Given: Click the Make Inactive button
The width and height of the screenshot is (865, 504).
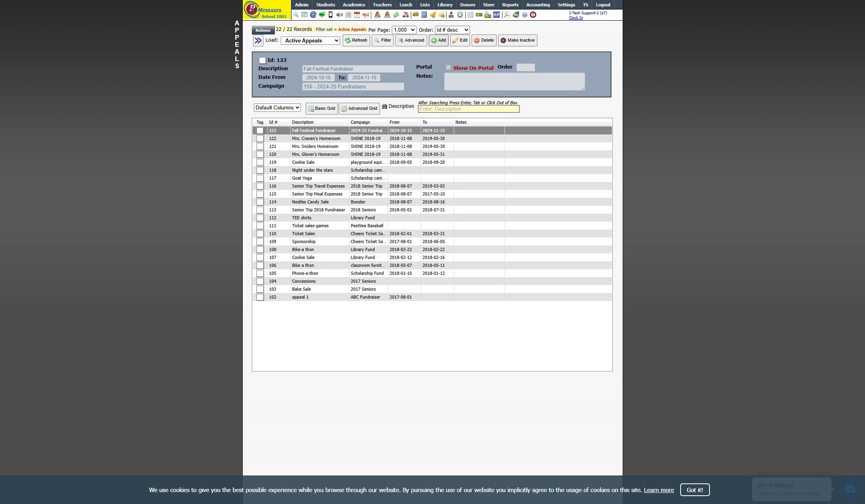Looking at the screenshot, I should (517, 40).
